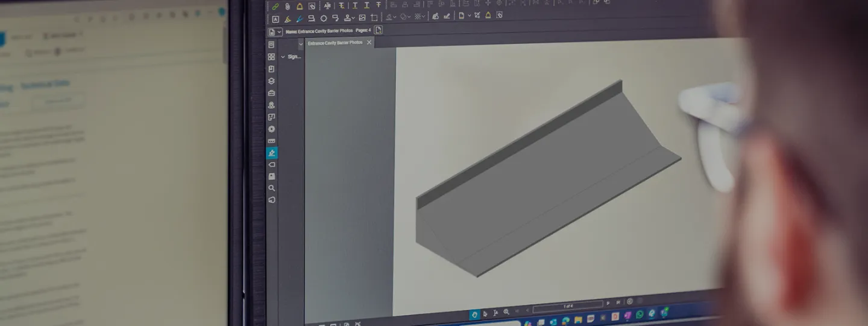Activate the Select Text tool

[x=495, y=313]
